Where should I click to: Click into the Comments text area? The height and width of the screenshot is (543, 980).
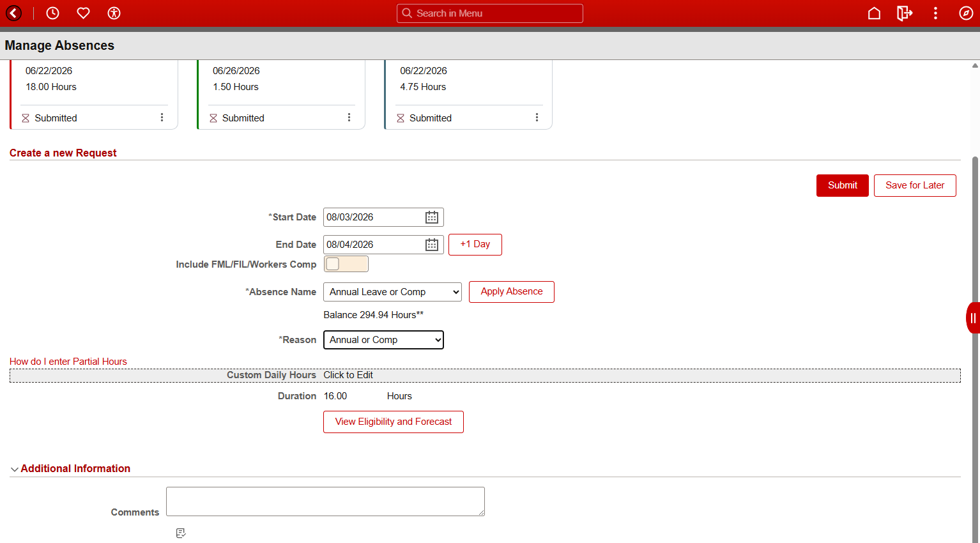pyautogui.click(x=325, y=501)
